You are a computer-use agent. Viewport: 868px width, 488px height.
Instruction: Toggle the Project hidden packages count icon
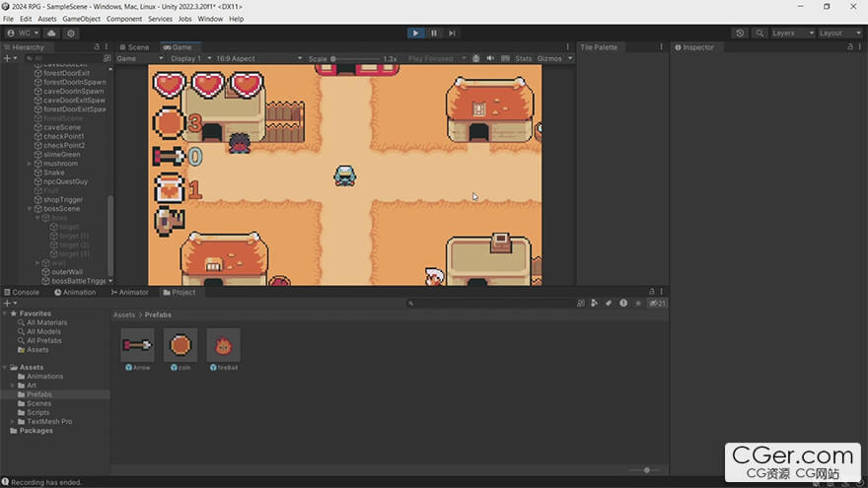(657, 304)
